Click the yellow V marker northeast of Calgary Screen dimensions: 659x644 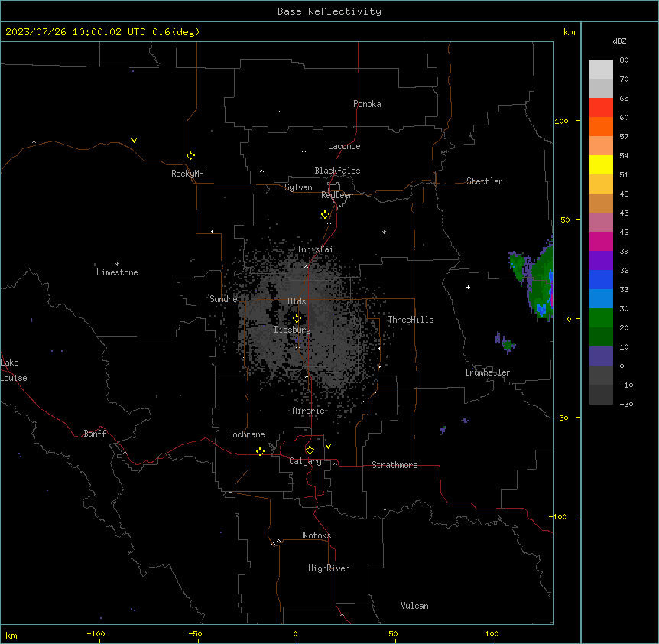pyautogui.click(x=328, y=447)
